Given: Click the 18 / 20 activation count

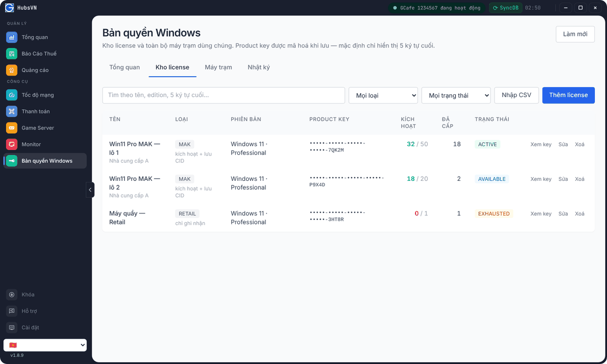Looking at the screenshot, I should tap(417, 179).
